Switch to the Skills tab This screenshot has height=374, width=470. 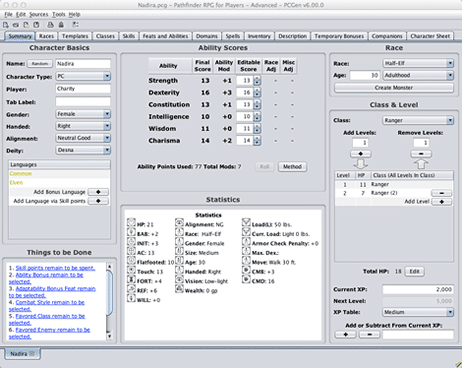129,36
